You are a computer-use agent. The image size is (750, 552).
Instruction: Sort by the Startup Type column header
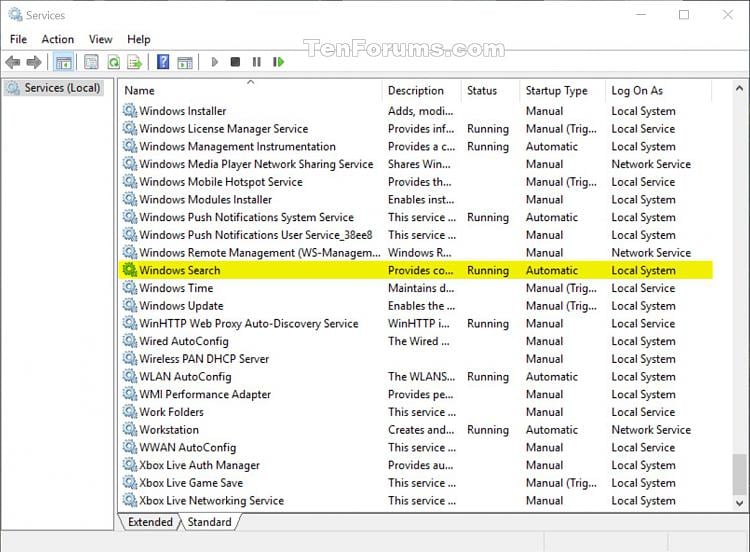562,90
